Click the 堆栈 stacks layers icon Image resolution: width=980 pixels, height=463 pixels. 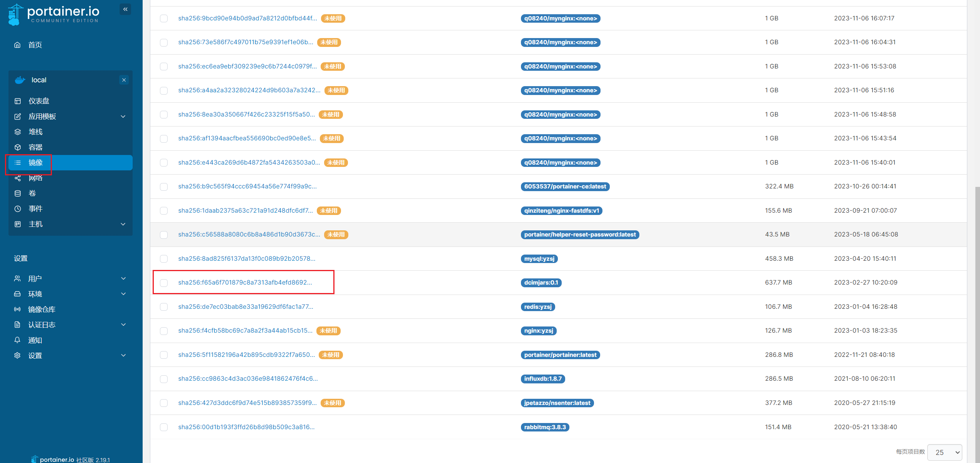pyautogui.click(x=18, y=132)
